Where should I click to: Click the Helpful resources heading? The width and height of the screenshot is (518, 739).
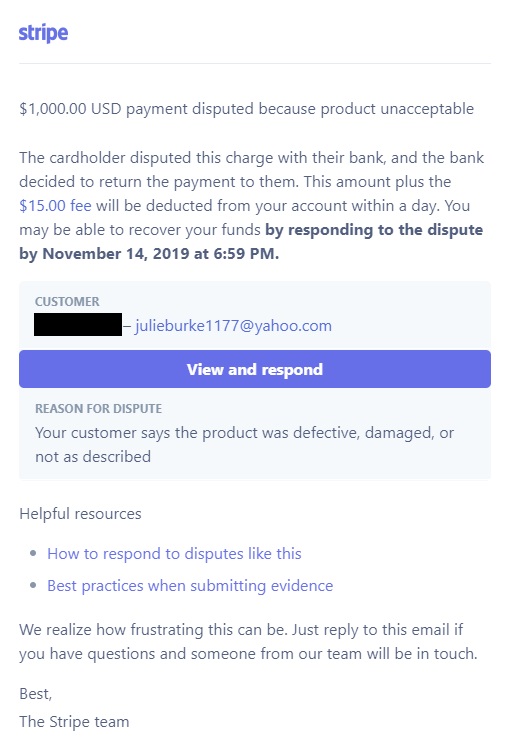coord(80,514)
